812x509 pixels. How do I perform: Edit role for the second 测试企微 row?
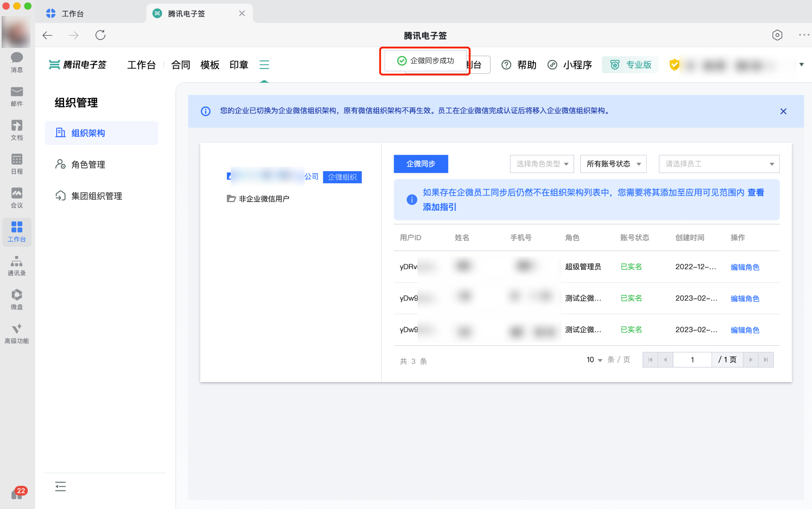[745, 299]
